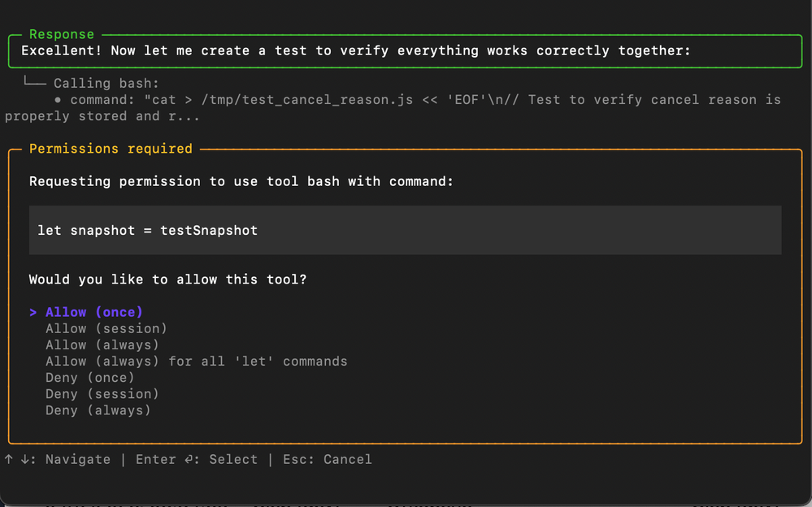Screen dimensions: 812x507
Task: Click the down arrow navigation icon
Action: 25,459
